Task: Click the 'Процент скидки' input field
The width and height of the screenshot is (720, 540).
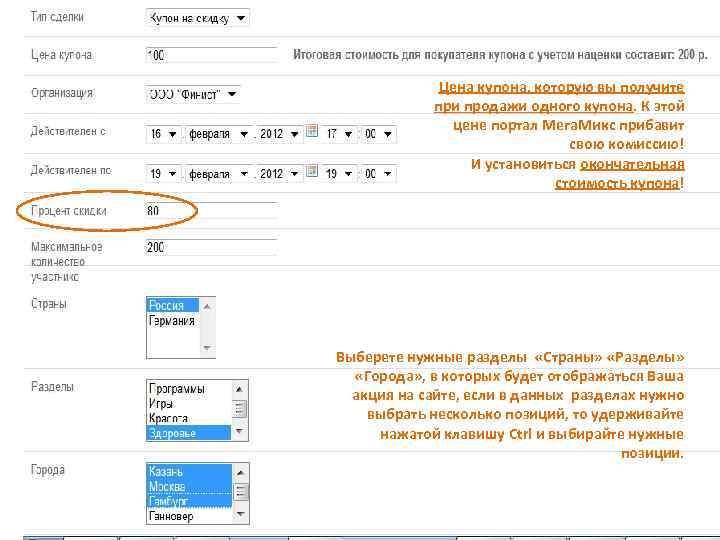Action: [x=212, y=210]
